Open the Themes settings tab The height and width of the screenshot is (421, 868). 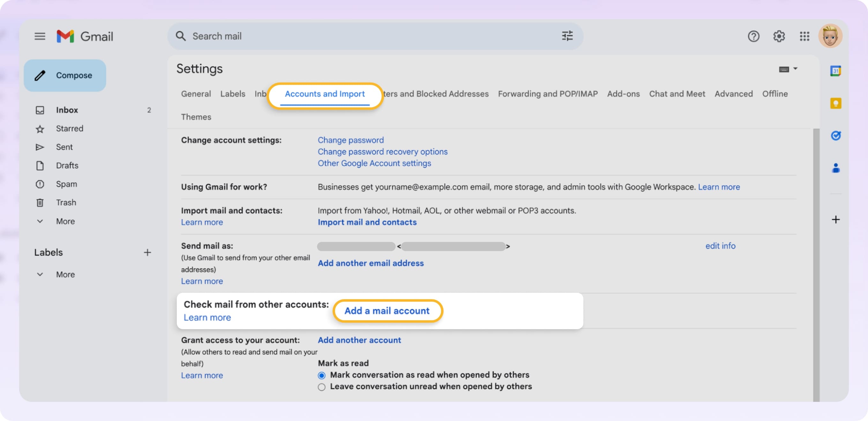click(196, 117)
